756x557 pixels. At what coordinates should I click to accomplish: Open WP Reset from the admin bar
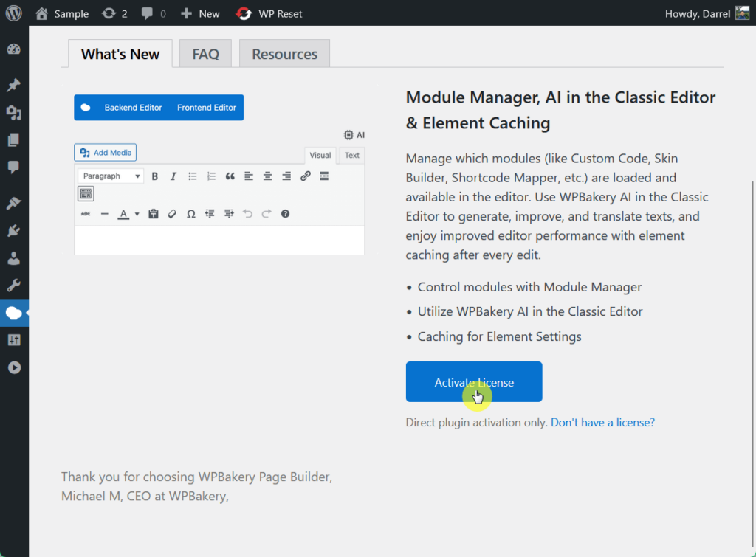tap(269, 13)
